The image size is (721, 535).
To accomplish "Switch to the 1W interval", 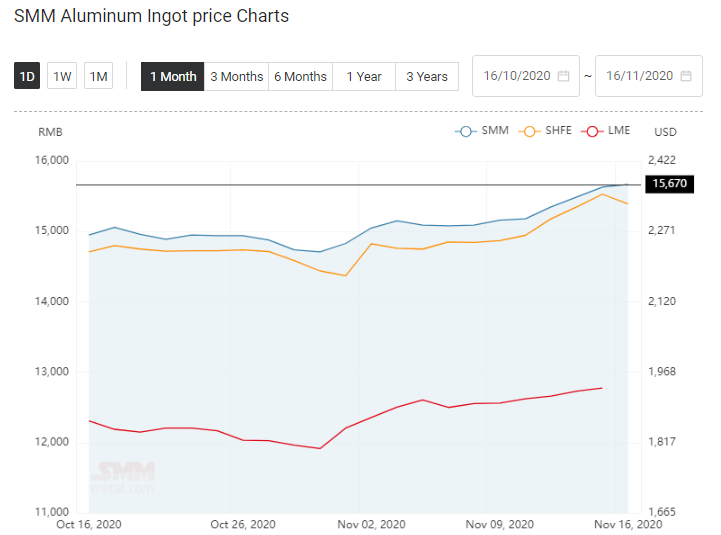I will tap(62, 76).
